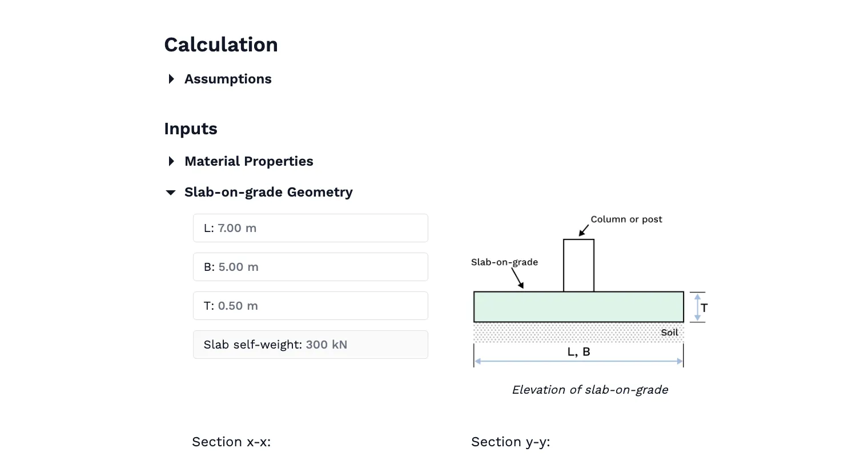Edit the T thickness input field

[x=310, y=306]
